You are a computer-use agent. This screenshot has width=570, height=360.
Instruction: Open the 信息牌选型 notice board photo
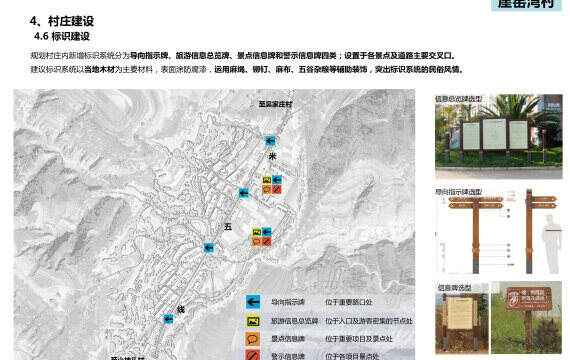[462, 317]
